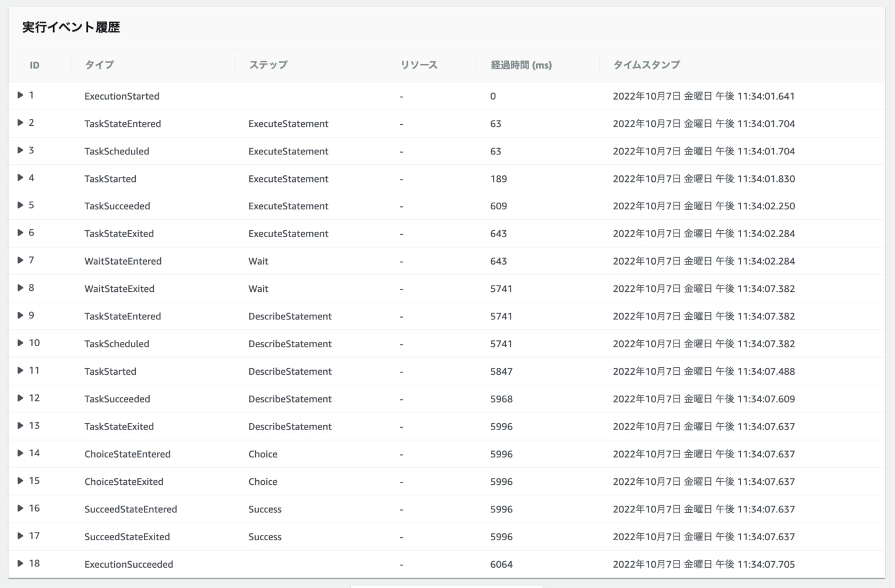This screenshot has width=895, height=588.
Task: Expand the TaskSucceeded event for ExecuteStatement
Action: click(20, 206)
